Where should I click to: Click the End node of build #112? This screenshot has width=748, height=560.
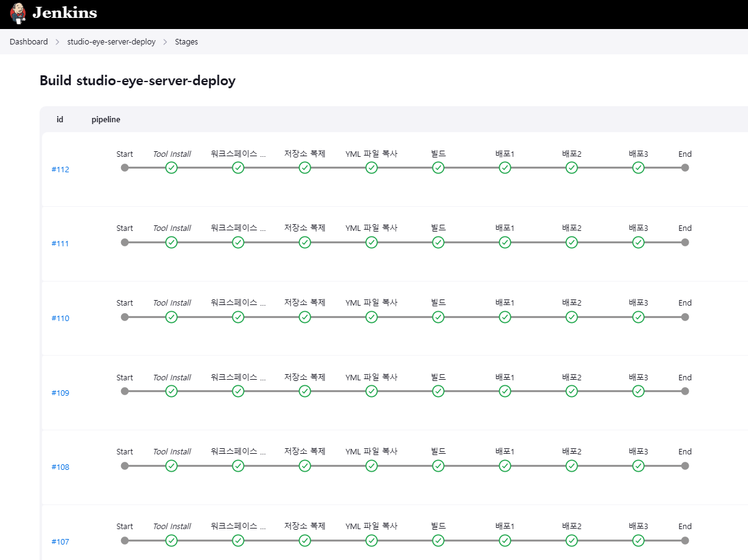click(x=685, y=168)
